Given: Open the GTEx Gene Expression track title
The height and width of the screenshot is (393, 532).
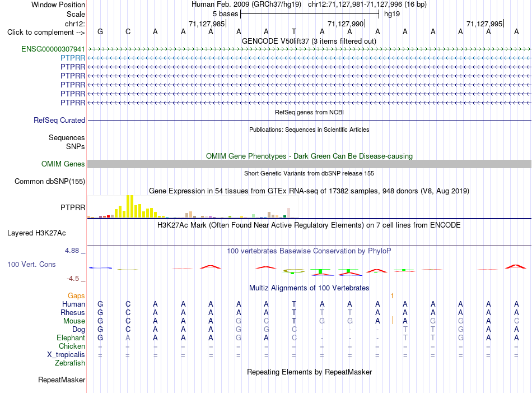Looking at the screenshot, I should (x=309, y=191).
